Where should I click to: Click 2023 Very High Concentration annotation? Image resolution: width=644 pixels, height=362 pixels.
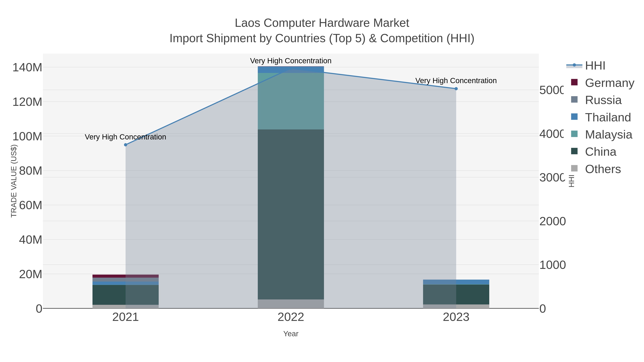pos(456,81)
